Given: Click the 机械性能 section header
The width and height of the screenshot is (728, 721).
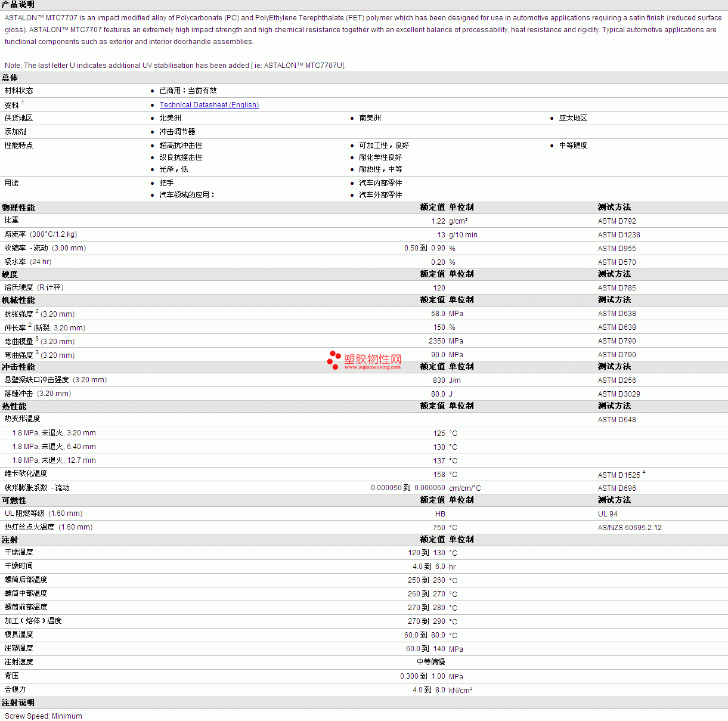Looking at the screenshot, I should point(18,300).
